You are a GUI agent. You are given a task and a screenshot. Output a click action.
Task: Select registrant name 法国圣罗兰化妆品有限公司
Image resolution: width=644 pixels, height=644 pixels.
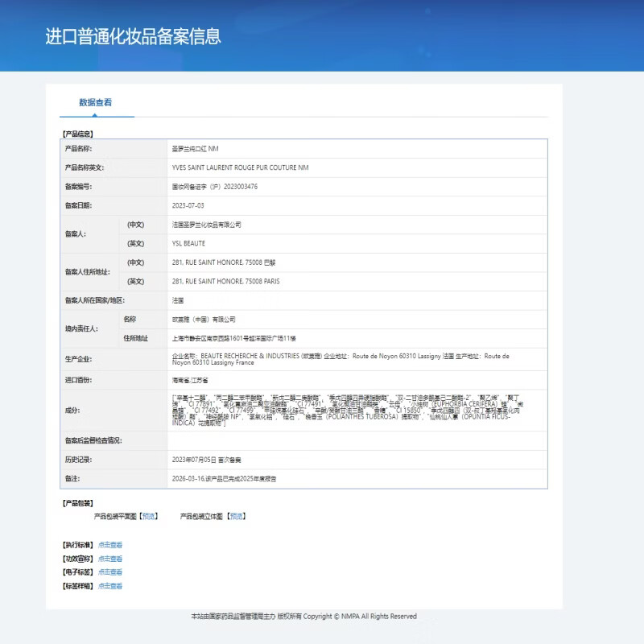click(206, 225)
